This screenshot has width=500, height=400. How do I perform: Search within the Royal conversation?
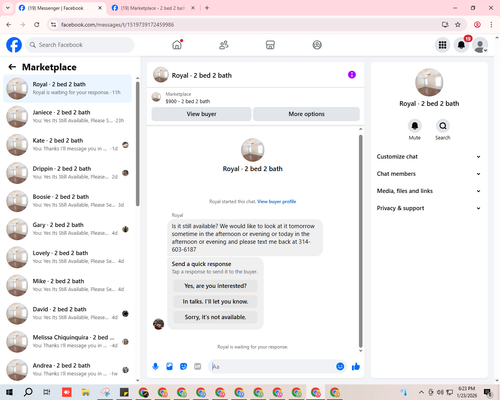coord(443,126)
